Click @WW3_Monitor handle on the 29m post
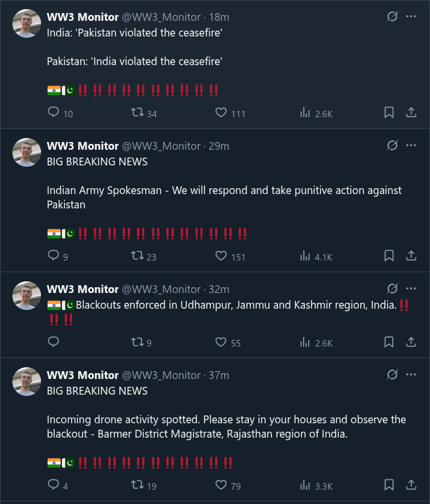The image size is (430, 504). tap(162, 146)
